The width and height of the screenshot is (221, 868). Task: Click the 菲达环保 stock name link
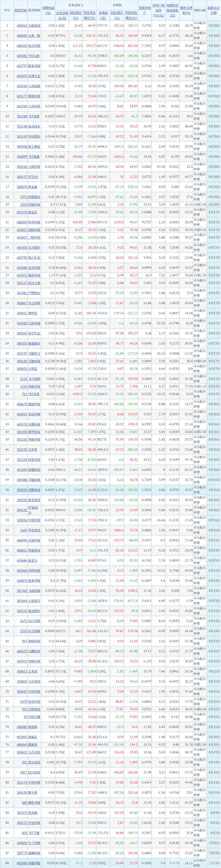tap(34, 414)
